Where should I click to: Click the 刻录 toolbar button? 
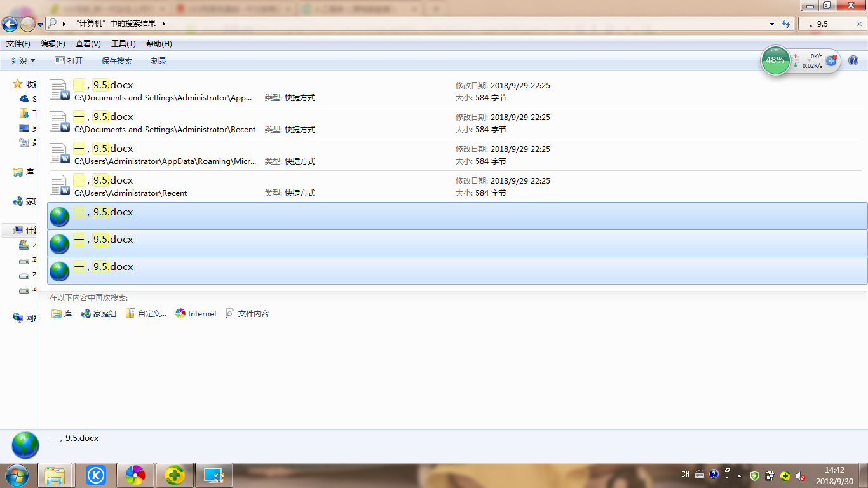(x=159, y=61)
